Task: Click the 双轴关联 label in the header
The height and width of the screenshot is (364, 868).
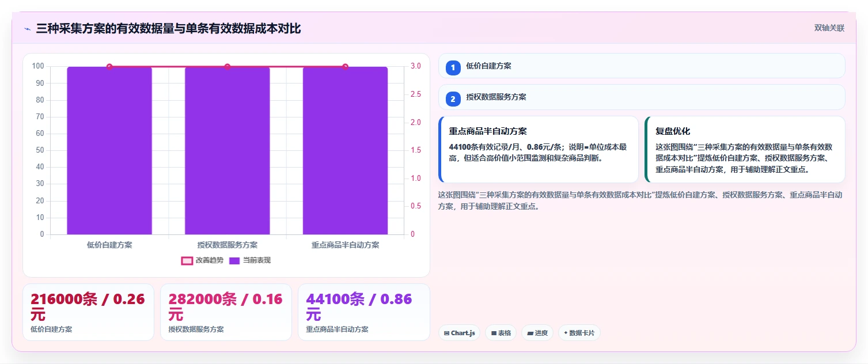Action: pyautogui.click(x=829, y=28)
